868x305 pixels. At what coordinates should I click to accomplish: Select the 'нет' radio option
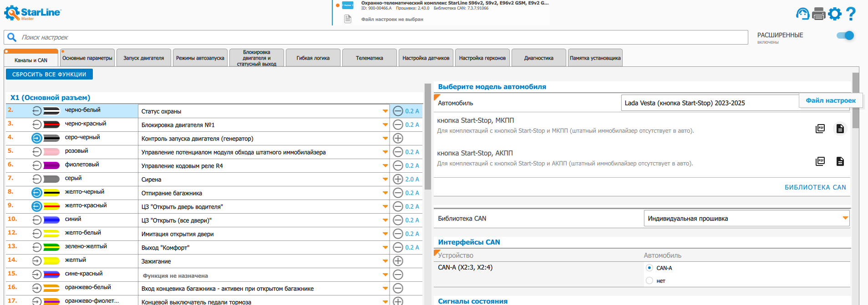(x=650, y=280)
